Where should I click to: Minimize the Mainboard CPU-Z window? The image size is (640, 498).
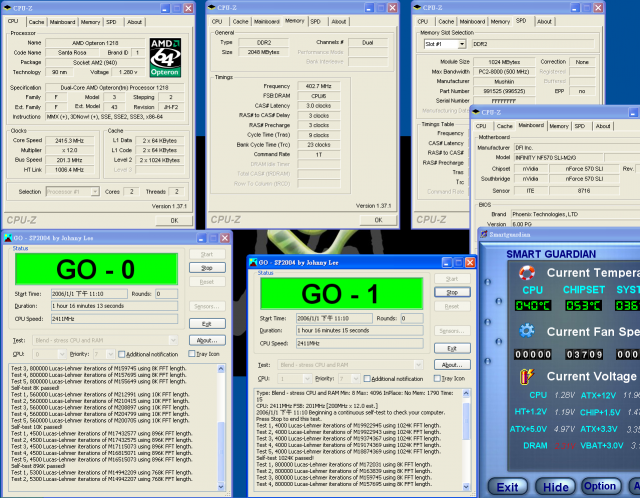tap(633, 112)
